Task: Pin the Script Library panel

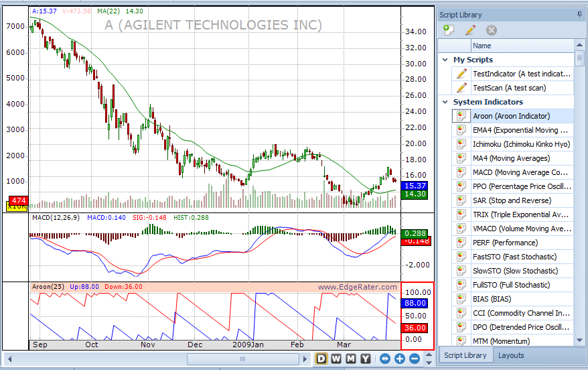Action: tap(580, 15)
